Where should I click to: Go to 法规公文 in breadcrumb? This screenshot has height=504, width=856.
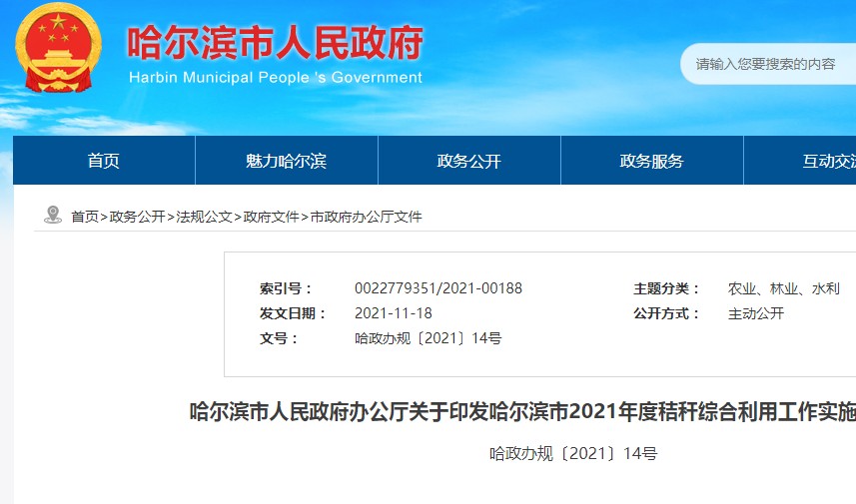click(204, 217)
